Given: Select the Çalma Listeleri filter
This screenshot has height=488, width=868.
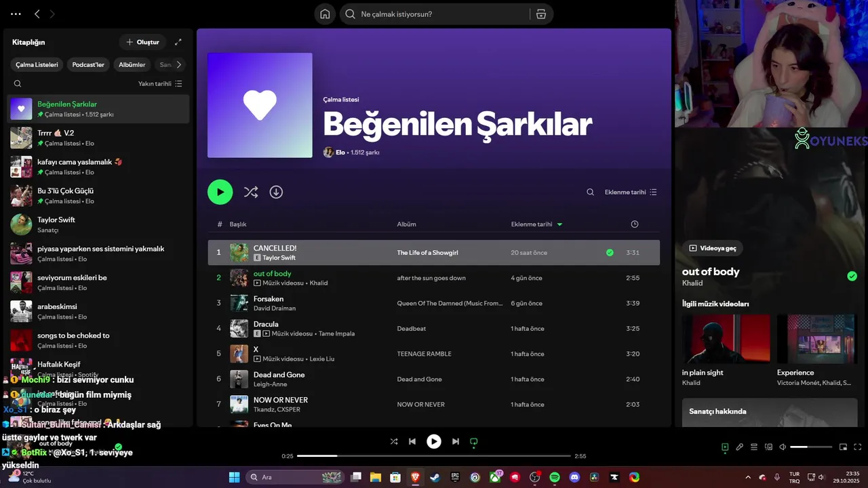Looking at the screenshot, I should pyautogui.click(x=37, y=65).
